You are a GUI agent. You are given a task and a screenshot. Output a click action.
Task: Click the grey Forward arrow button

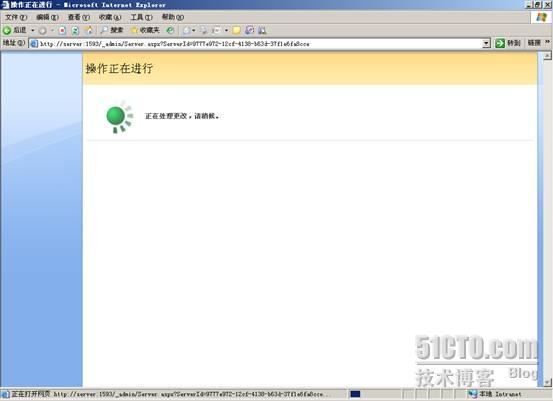pyautogui.click(x=43, y=31)
